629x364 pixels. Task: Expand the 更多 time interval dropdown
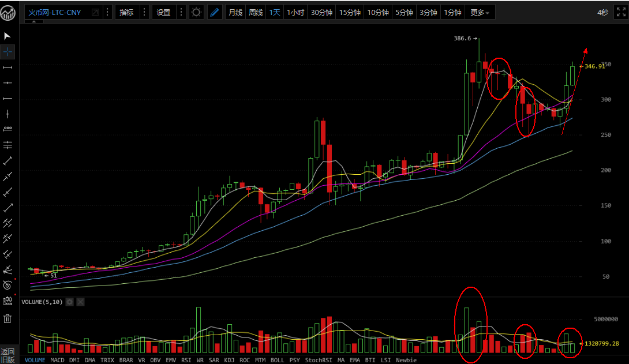point(480,13)
